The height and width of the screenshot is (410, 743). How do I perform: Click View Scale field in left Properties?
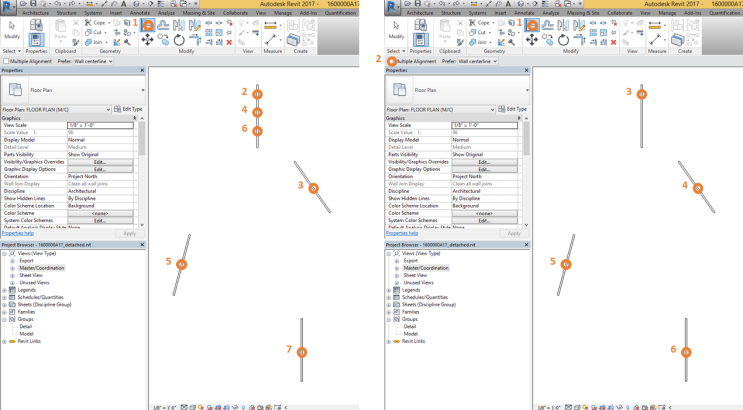[x=100, y=125]
